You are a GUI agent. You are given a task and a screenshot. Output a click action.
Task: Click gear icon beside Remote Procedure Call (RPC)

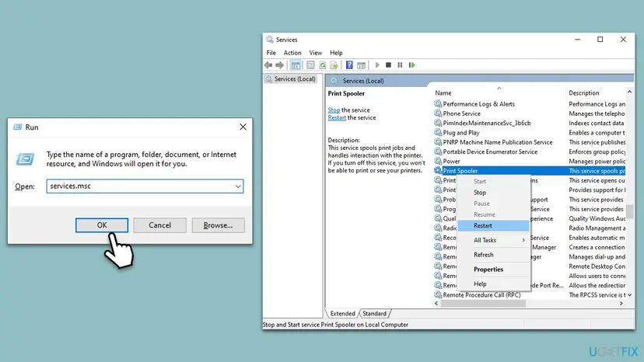tap(438, 294)
